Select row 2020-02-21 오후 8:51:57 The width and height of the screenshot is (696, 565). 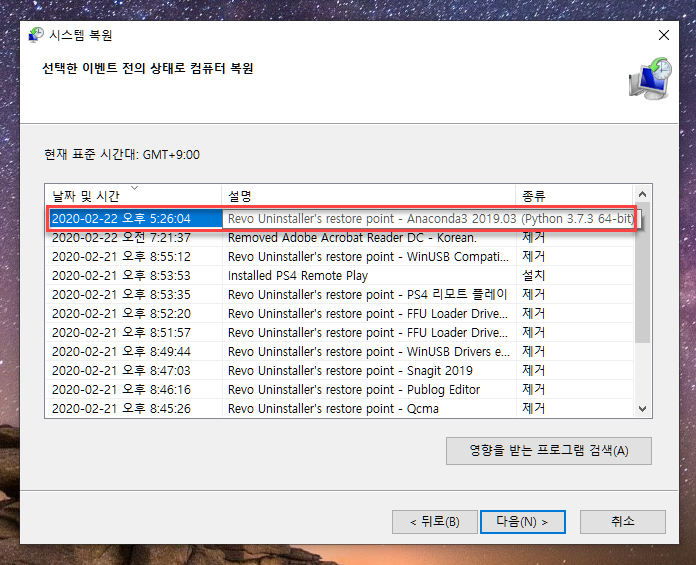tap(340, 333)
